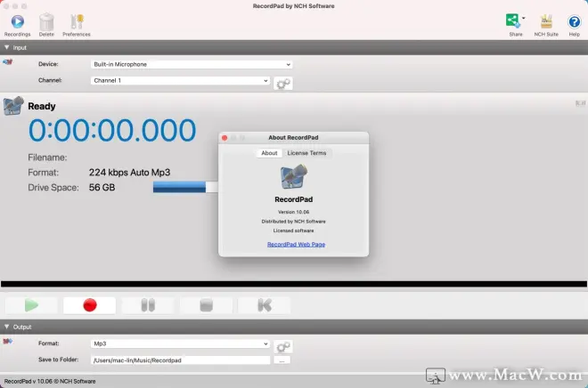
Task: Click the Share toolbar icon
Action: tap(515, 22)
